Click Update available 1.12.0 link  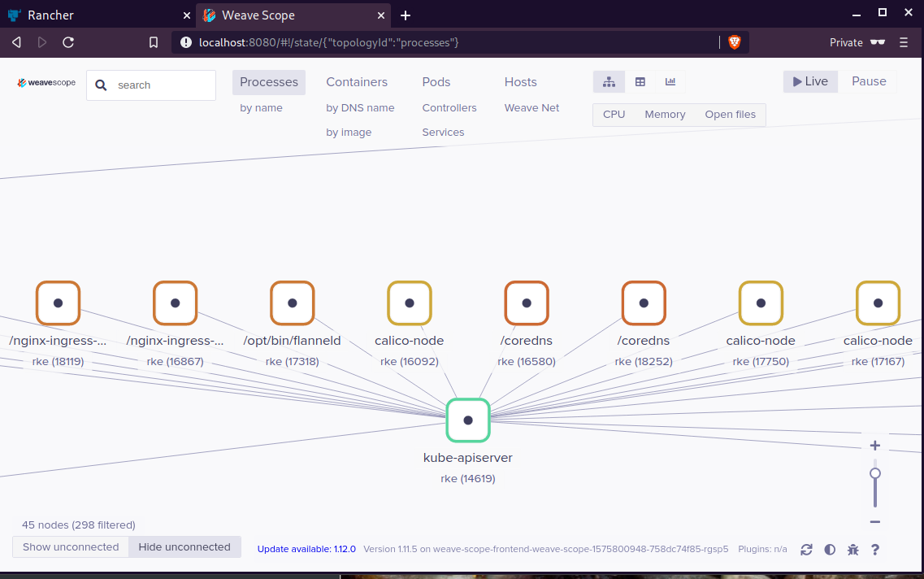(x=306, y=549)
